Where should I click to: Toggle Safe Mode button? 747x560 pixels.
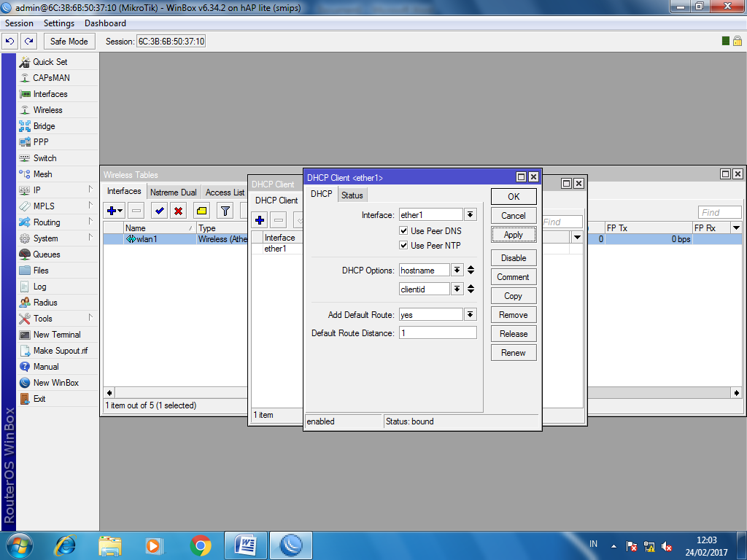69,42
